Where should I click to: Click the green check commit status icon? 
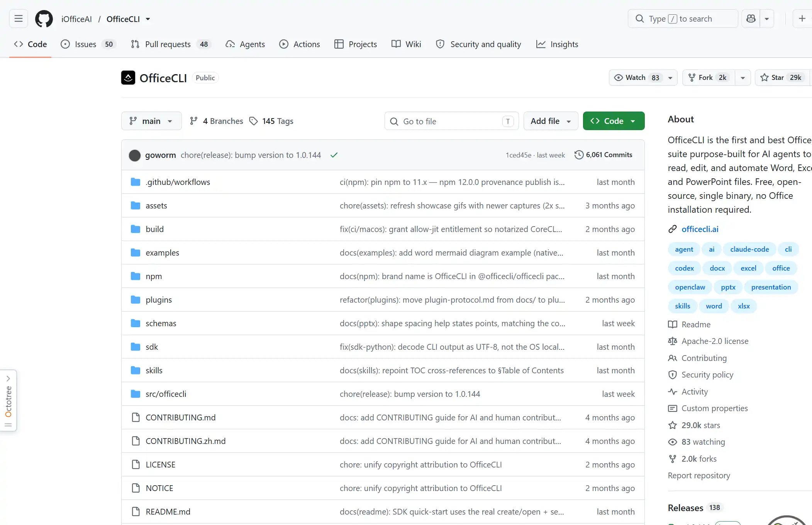click(x=334, y=155)
